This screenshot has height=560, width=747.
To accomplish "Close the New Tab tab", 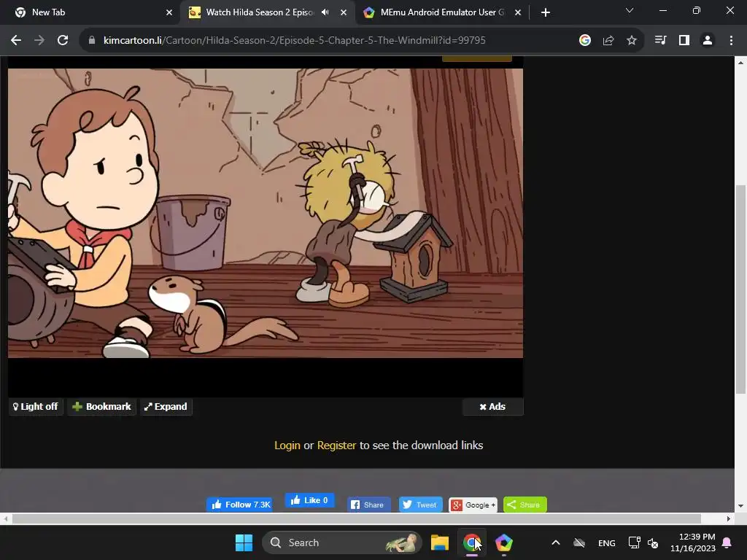I will (x=169, y=12).
